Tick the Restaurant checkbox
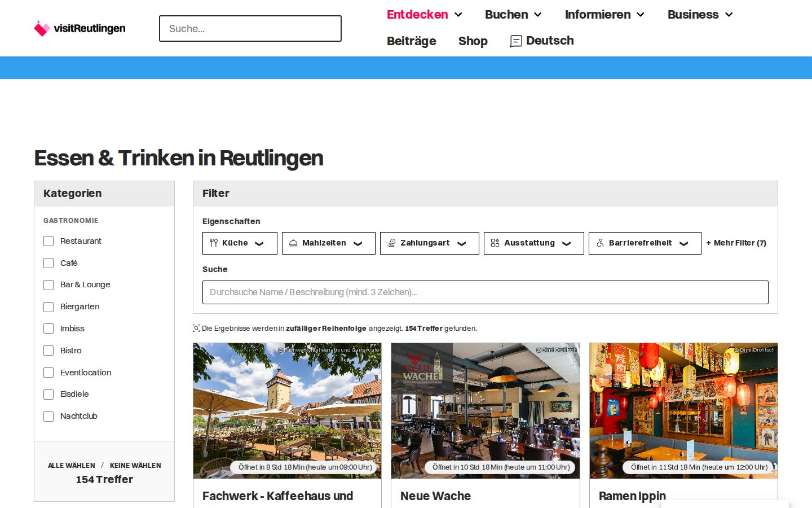Screen dimensions: 812x508 (48, 241)
